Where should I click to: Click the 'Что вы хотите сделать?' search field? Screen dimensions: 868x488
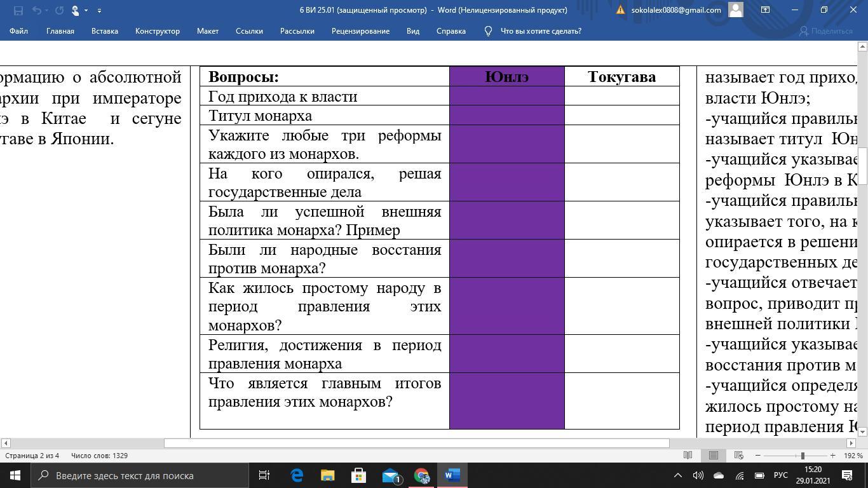point(541,31)
